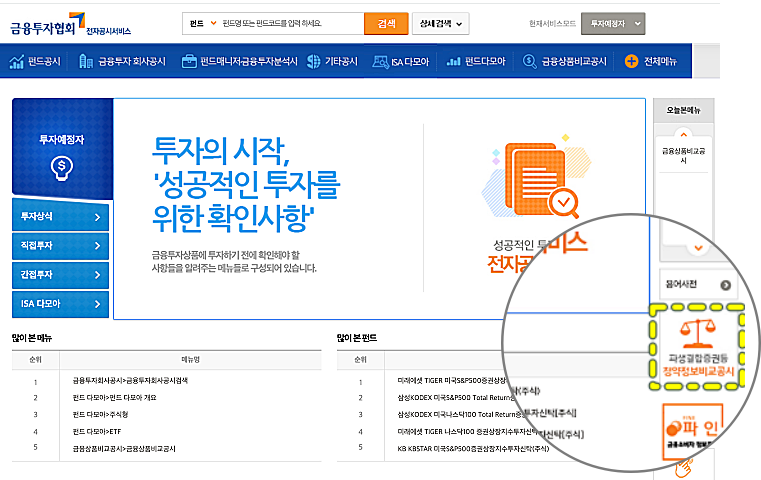Open 펀드 다모아>주식형 link
Viewport: 761px width, 480px height.
click(x=100, y=414)
